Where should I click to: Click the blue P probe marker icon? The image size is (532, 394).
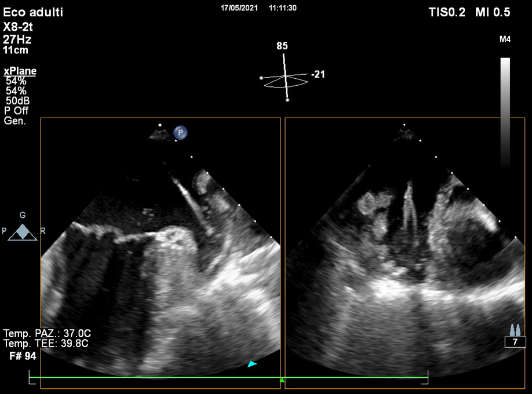click(181, 133)
